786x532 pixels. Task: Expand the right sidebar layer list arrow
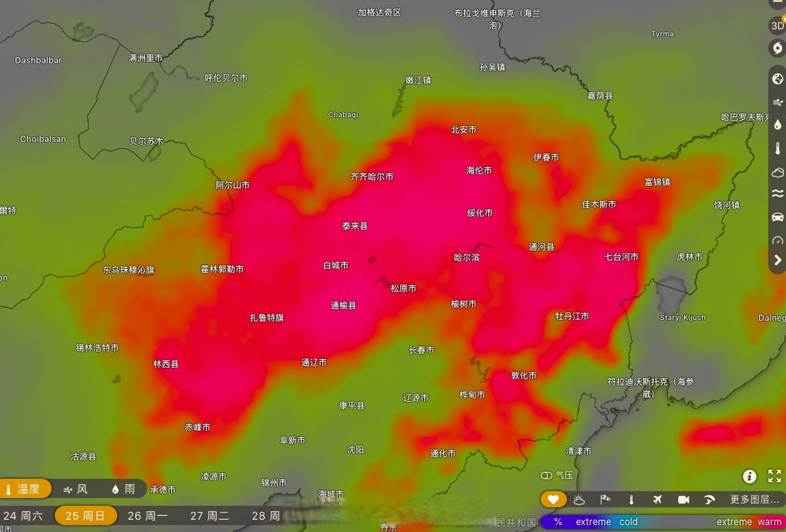(x=777, y=261)
